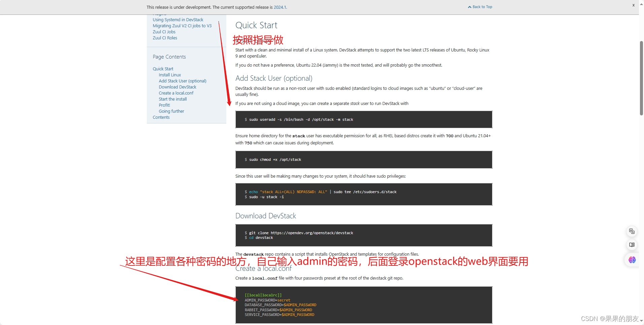Jump to "Start the install" section

pyautogui.click(x=172, y=99)
